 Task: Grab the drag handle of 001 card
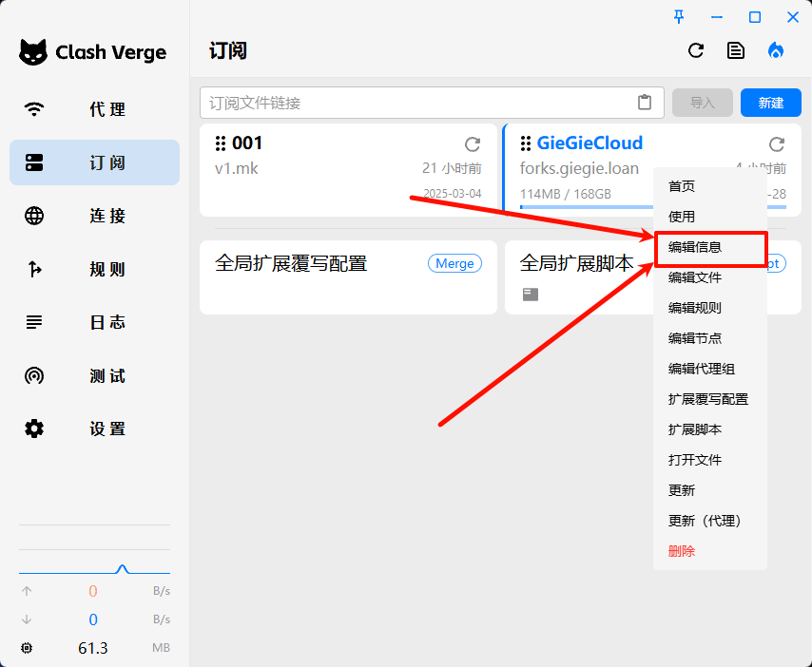tap(221, 143)
